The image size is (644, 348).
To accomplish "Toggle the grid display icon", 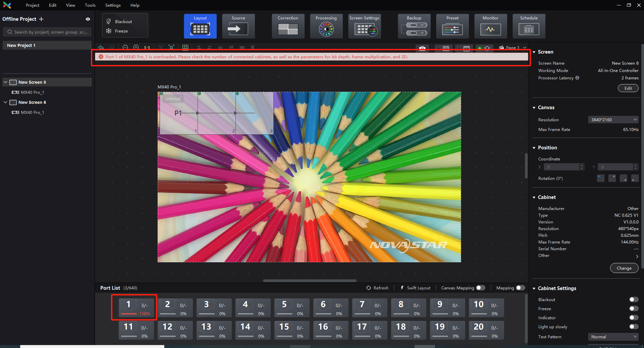I will (x=185, y=48).
